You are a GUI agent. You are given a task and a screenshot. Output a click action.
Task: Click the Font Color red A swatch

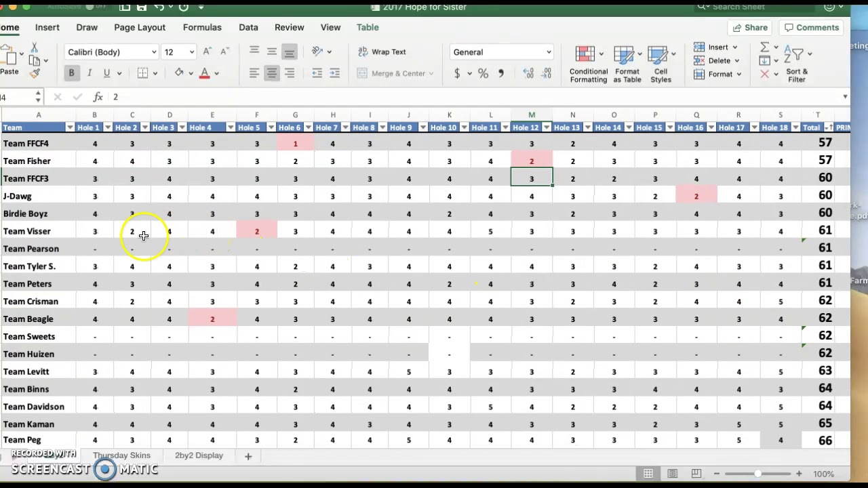click(x=204, y=73)
